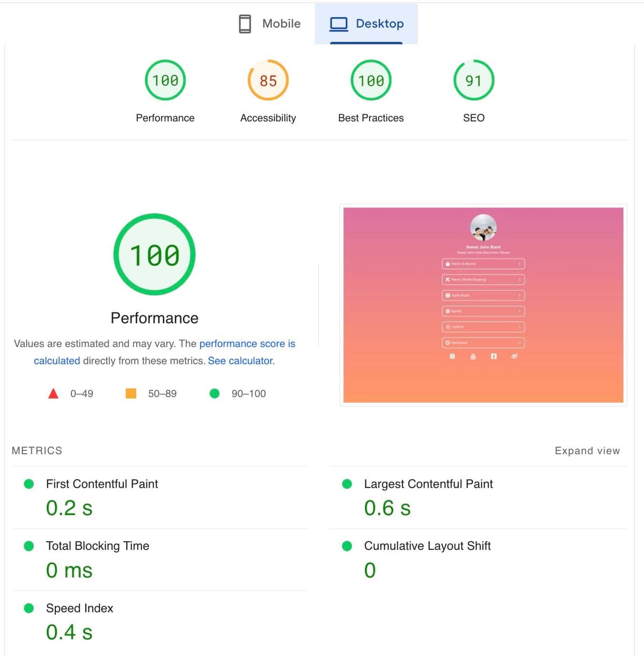Click the red triangle 0–49 legend marker
Viewport: 644px width, 656px height.
(53, 393)
